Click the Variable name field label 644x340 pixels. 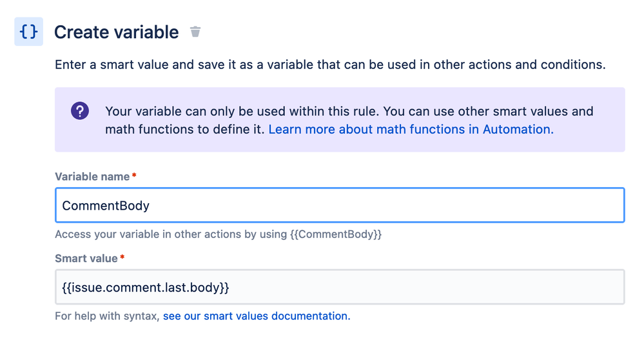tap(92, 176)
